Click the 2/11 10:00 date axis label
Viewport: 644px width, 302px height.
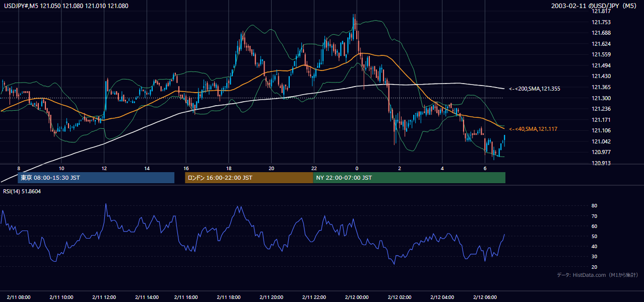(x=61, y=297)
